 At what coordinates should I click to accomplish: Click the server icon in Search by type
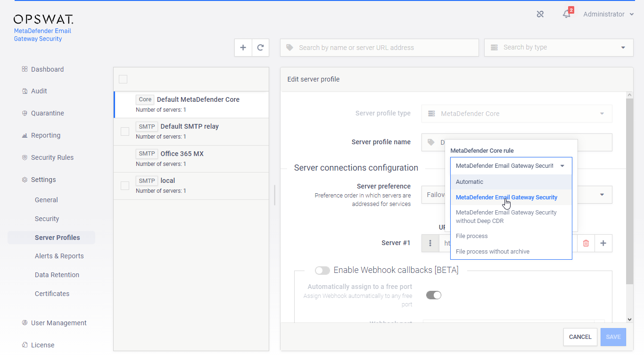494,48
